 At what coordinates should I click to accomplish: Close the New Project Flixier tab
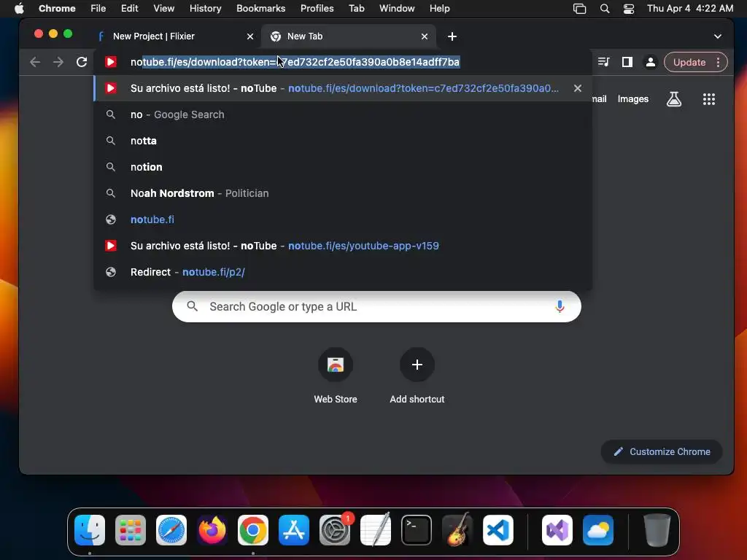coord(250,36)
